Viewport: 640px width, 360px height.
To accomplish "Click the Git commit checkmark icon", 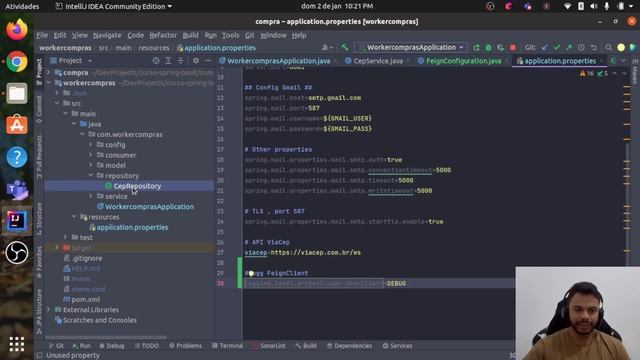I will 557,47.
